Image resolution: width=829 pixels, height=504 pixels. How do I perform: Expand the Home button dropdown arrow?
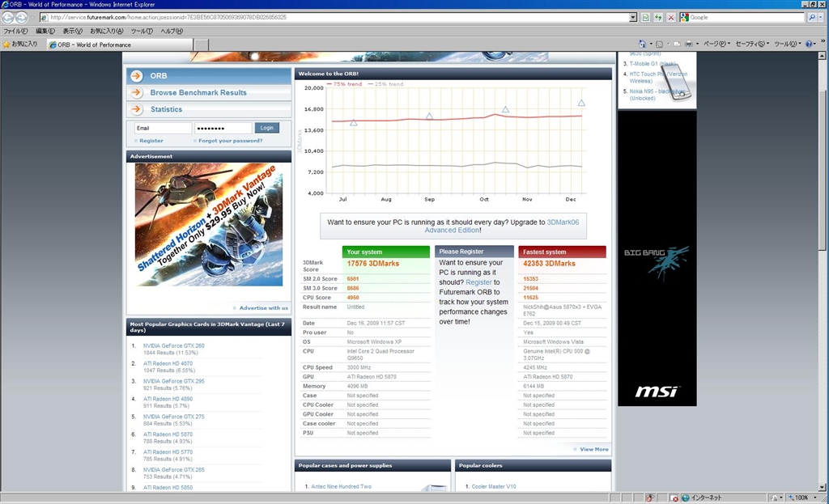pos(651,44)
